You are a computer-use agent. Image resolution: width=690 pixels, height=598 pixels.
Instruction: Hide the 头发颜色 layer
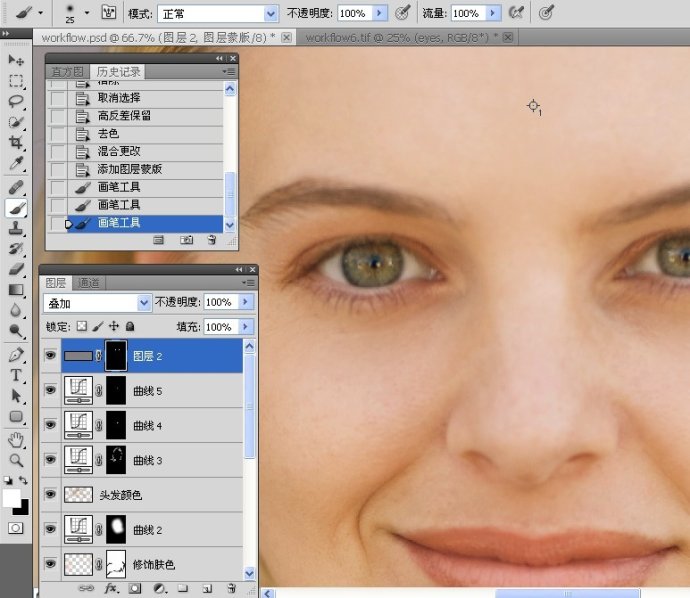[x=51, y=494]
